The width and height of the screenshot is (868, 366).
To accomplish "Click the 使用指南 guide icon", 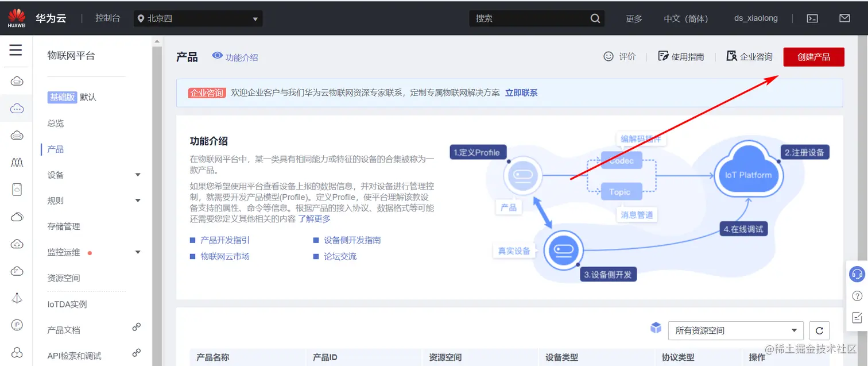I will (x=664, y=56).
